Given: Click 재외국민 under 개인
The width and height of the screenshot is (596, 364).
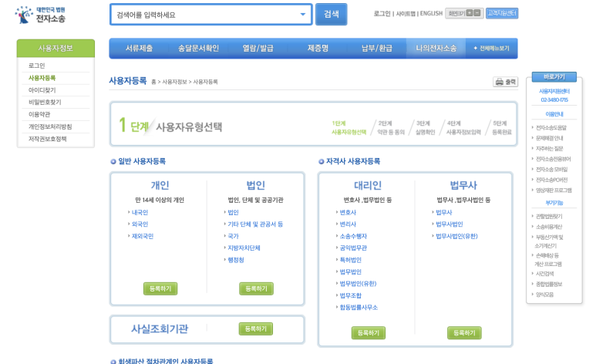Looking at the screenshot, I should tap(142, 236).
